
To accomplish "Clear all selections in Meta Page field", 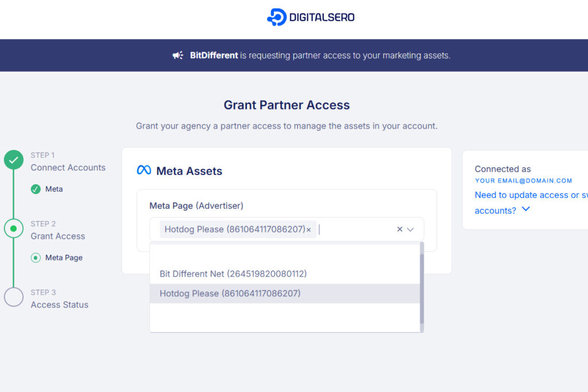I will (x=400, y=229).
